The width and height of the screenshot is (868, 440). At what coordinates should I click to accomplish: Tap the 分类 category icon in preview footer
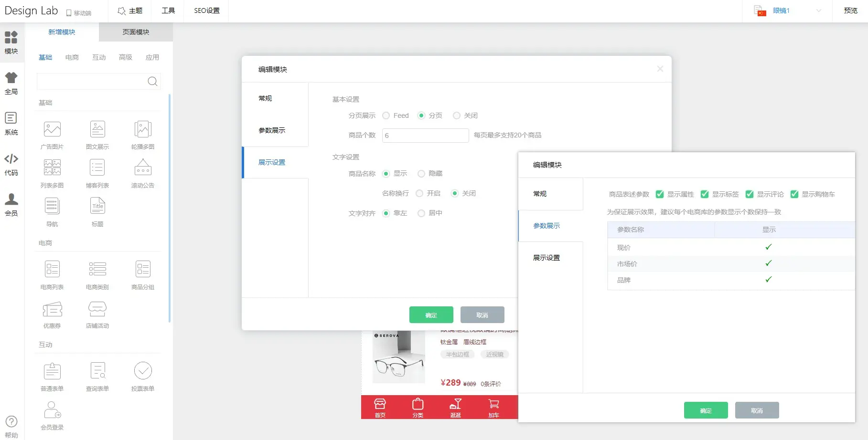tap(418, 407)
